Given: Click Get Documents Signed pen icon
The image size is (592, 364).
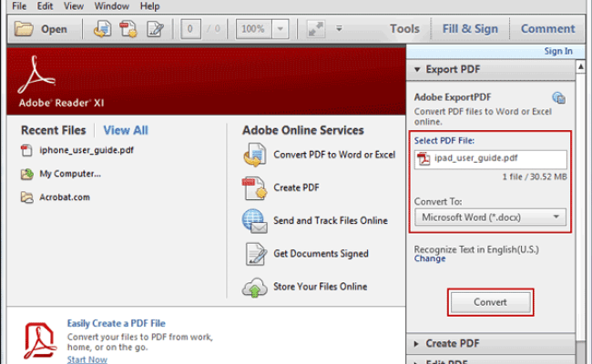Looking at the screenshot, I should 256,254.
